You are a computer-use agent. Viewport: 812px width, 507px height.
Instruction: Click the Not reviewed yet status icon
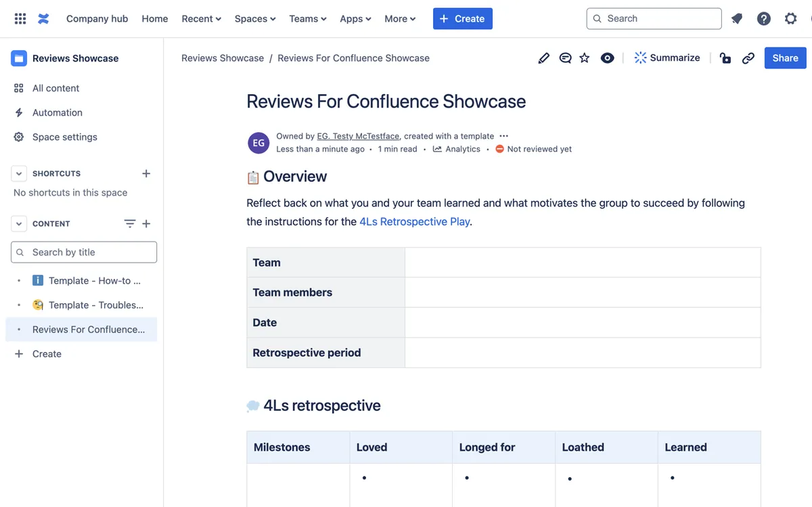(499, 149)
